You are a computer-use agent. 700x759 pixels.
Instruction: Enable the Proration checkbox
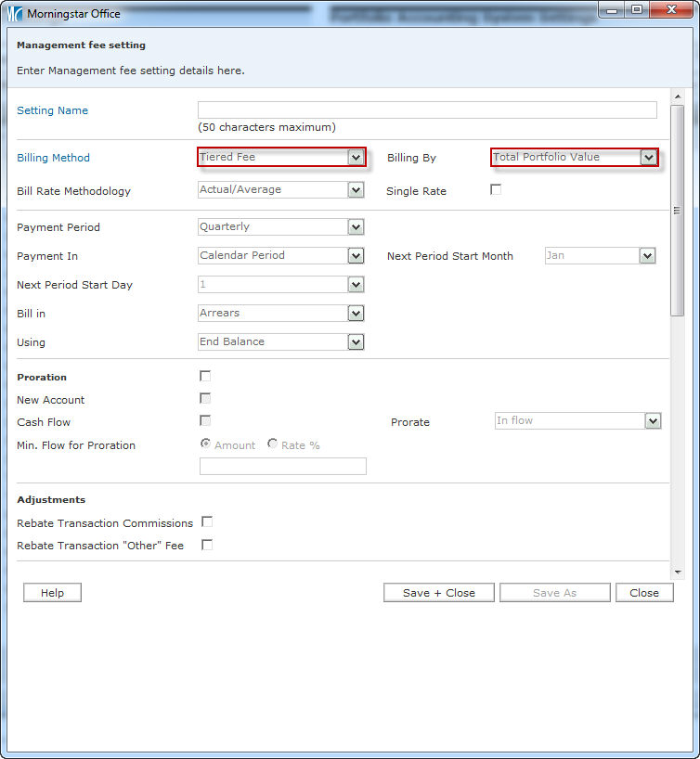pyautogui.click(x=205, y=376)
